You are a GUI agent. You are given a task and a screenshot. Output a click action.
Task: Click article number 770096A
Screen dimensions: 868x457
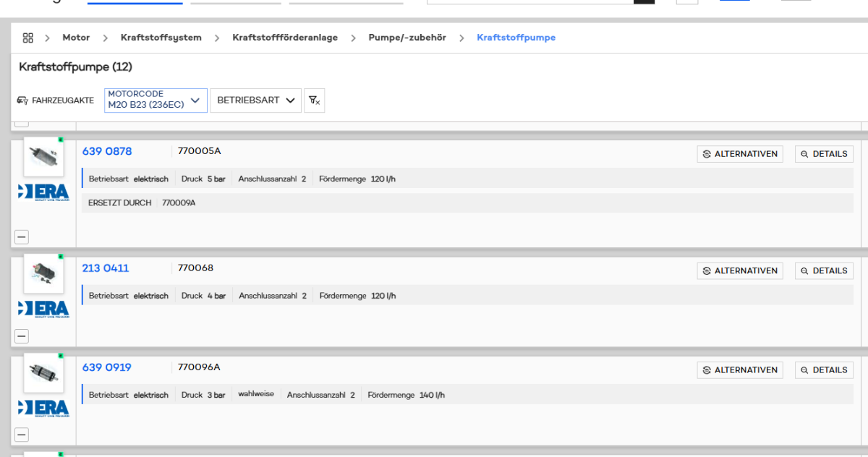[x=199, y=367]
